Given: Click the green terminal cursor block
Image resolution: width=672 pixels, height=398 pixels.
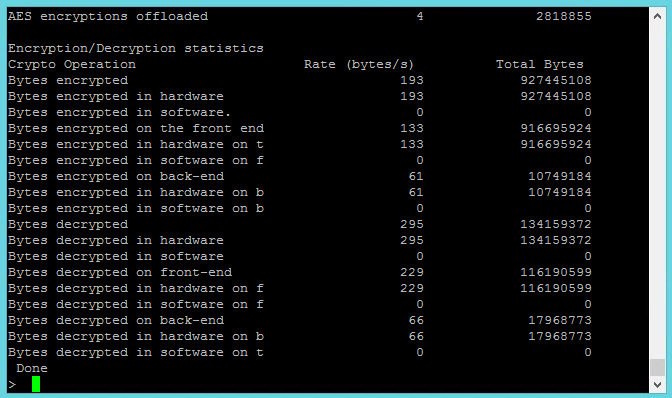Looking at the screenshot, I should point(36,384).
